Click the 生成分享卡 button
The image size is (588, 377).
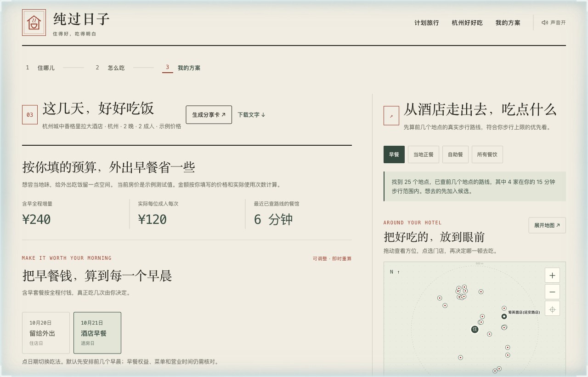tap(209, 114)
